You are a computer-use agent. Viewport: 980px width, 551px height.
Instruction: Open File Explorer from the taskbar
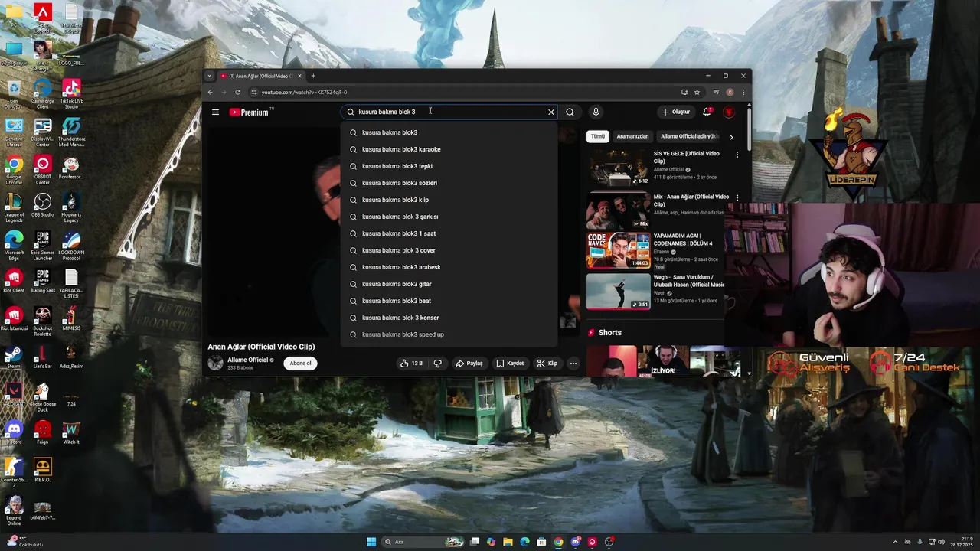[508, 542]
